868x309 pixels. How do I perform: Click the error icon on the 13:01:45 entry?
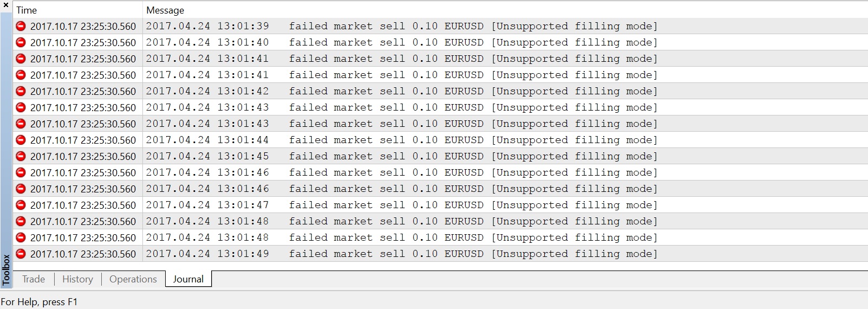click(21, 156)
